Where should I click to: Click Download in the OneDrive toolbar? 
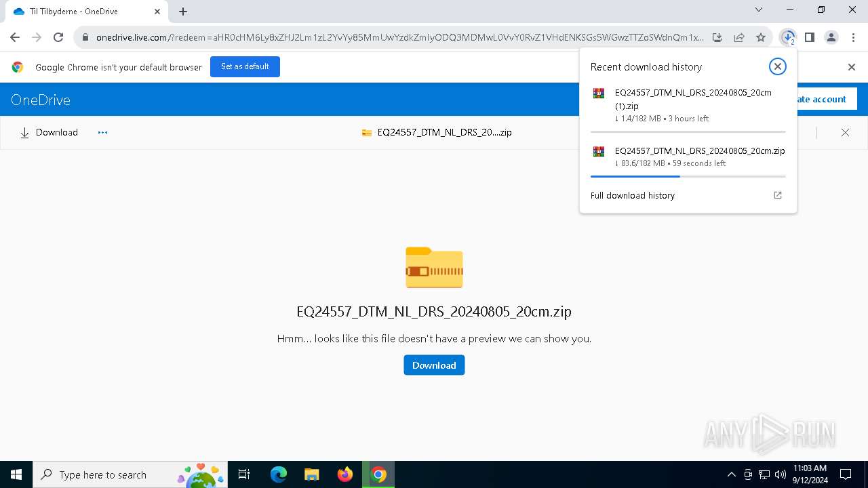(49, 132)
